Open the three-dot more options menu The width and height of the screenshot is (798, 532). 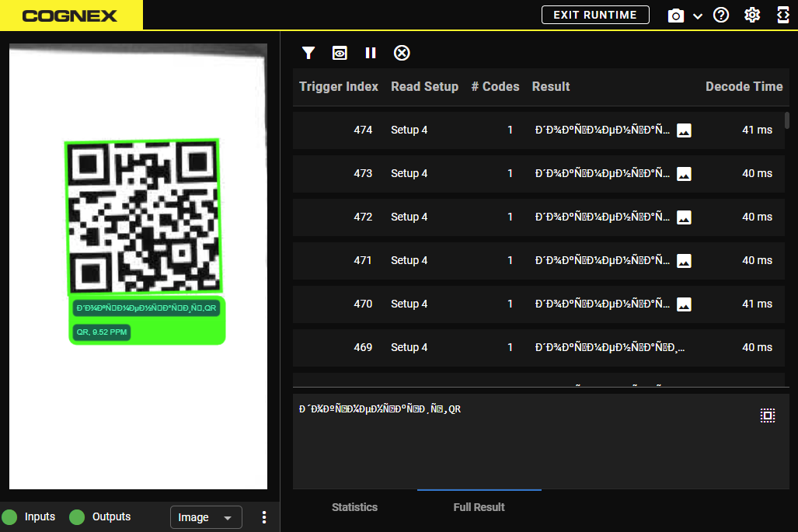[x=264, y=517]
